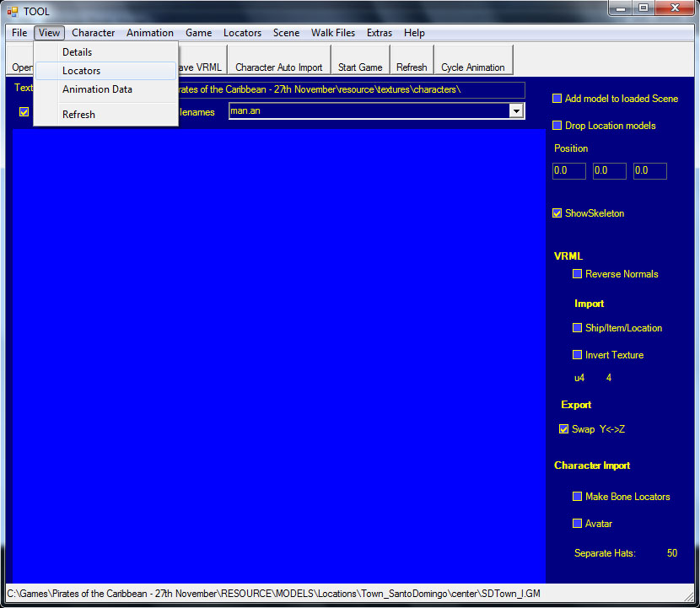Click the textures path input field
Screen dimensions: 700x608
tap(351, 89)
